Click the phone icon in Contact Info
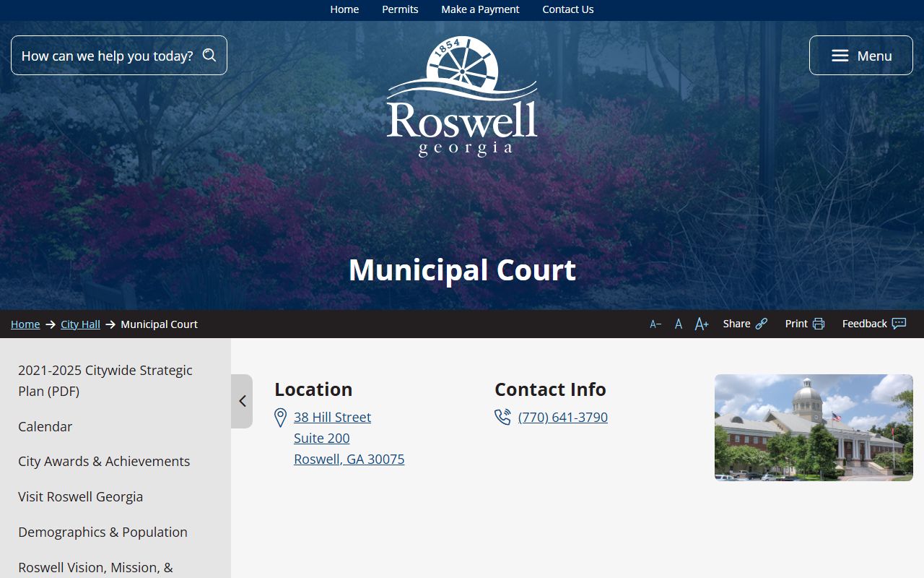 [x=502, y=417]
